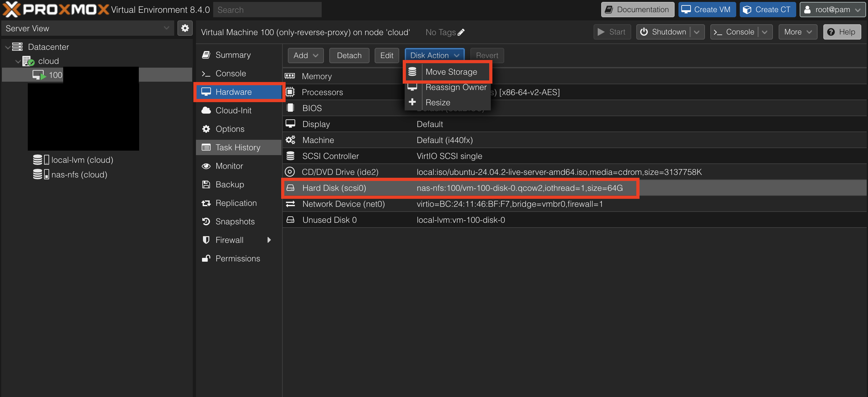Click the Snapshots icon in the sidebar
868x397 pixels.
coord(206,221)
